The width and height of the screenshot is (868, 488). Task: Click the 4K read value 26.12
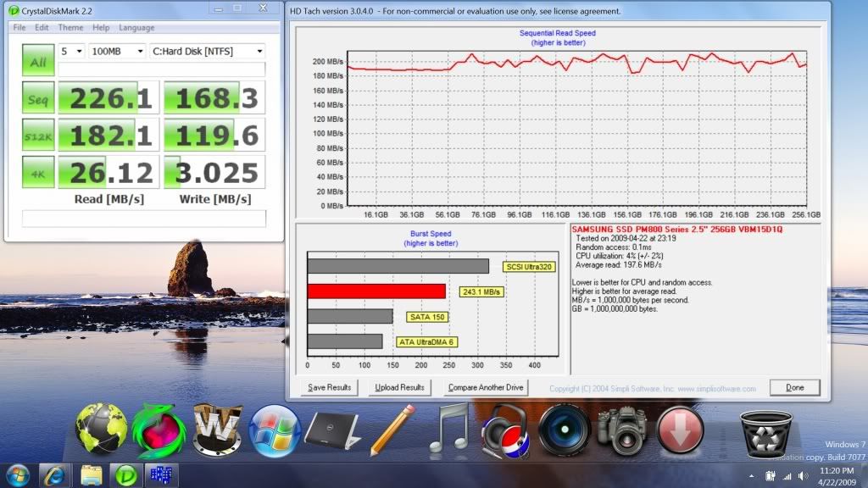108,172
